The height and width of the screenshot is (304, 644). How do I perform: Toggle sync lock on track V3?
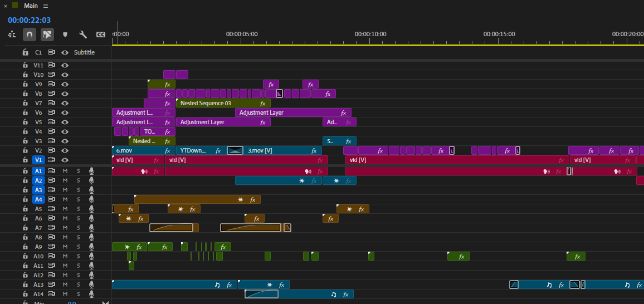52,141
